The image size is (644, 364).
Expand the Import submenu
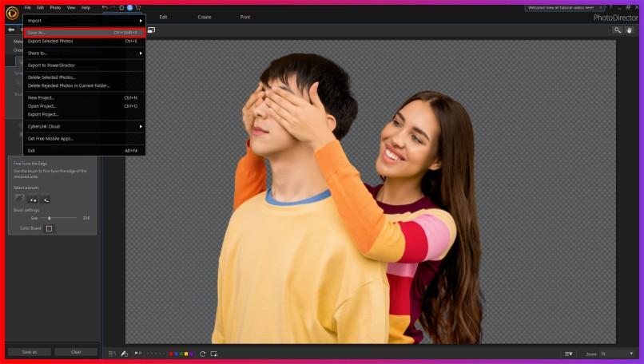pos(84,20)
